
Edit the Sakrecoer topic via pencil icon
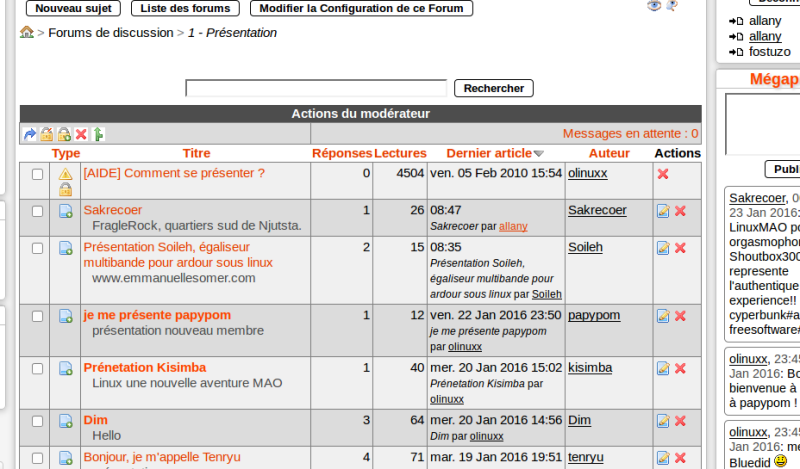(x=663, y=211)
